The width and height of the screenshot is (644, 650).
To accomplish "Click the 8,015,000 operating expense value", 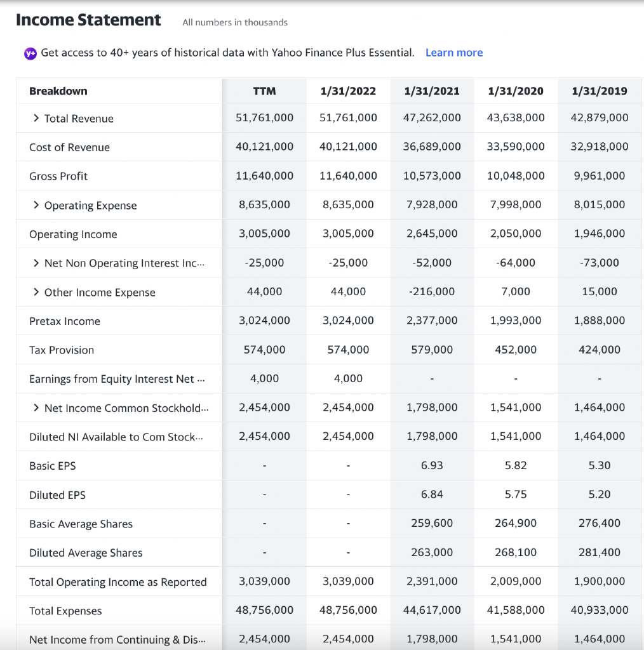I will pos(600,204).
